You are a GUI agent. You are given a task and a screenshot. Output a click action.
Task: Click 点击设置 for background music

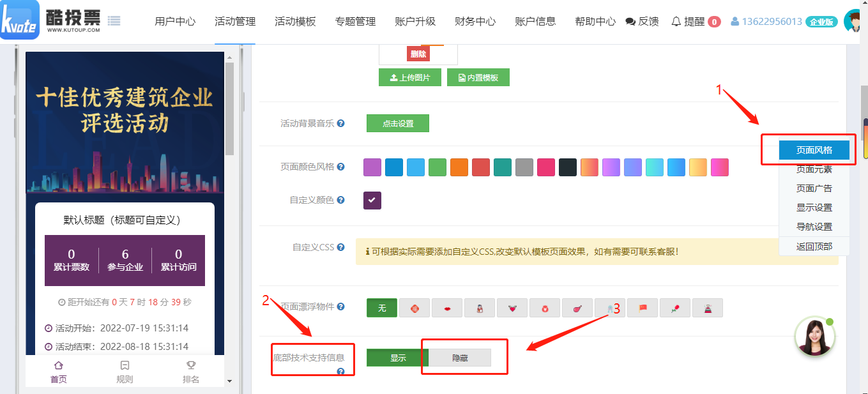(398, 124)
